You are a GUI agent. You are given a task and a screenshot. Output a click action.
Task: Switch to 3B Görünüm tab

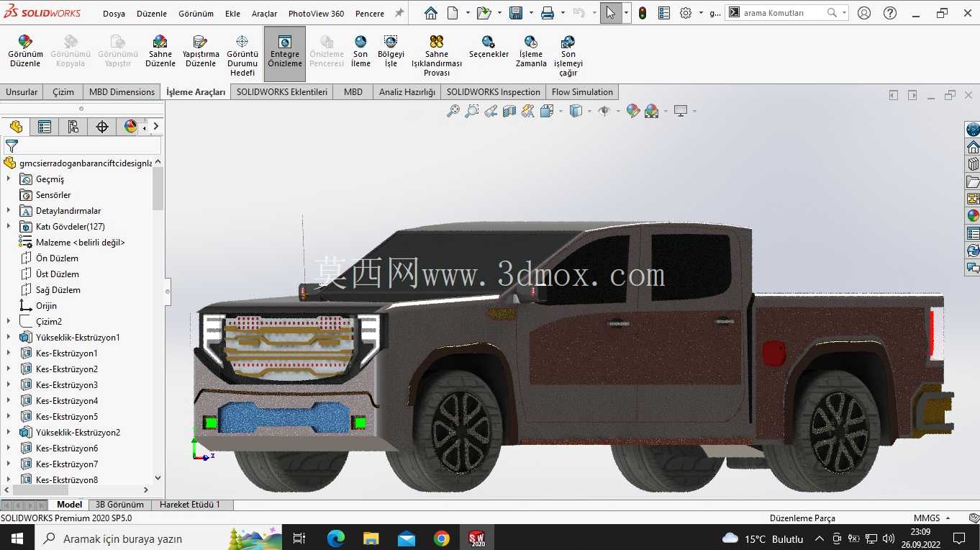click(119, 505)
